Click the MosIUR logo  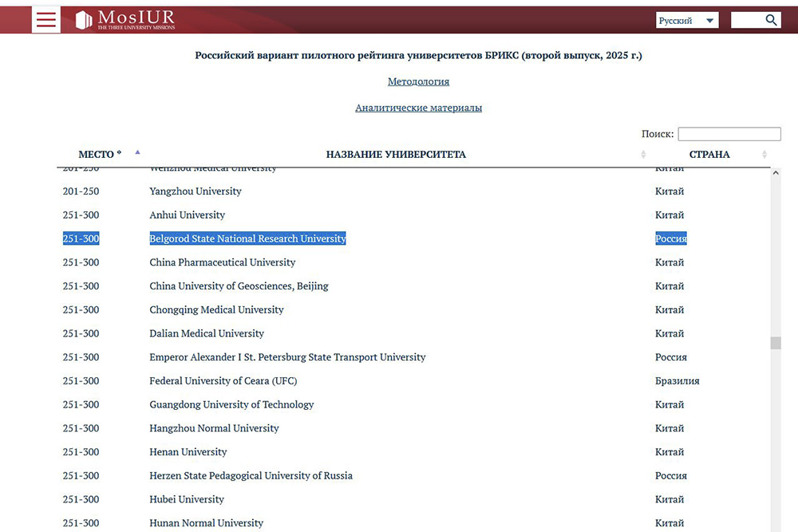pos(125,20)
